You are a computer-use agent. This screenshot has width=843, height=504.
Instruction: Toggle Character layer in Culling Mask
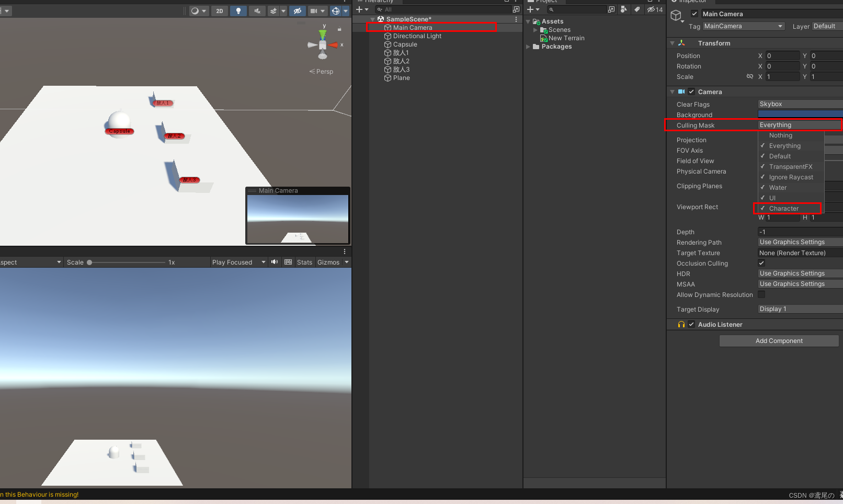(791, 209)
